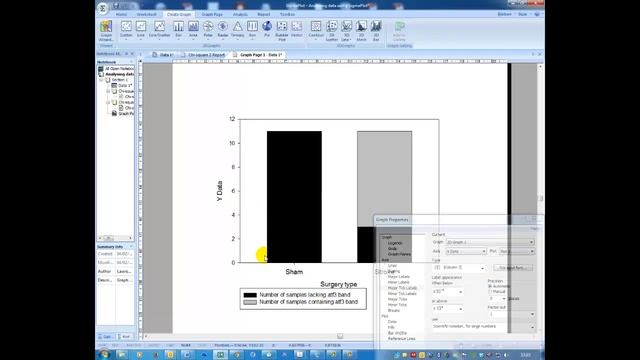Image resolution: width=640 pixels, height=360 pixels.
Task: Open the 'or above' exponent dropdown
Action: 447,309
